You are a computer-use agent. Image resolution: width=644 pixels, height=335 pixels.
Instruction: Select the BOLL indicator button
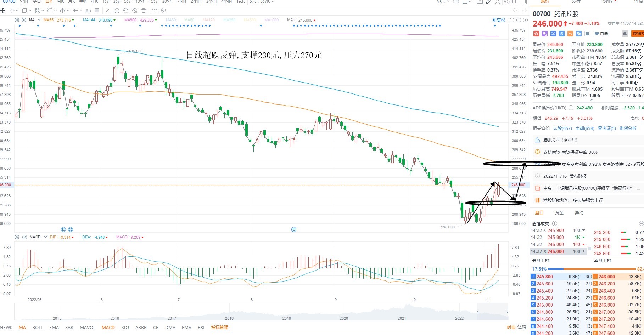pos(38,328)
